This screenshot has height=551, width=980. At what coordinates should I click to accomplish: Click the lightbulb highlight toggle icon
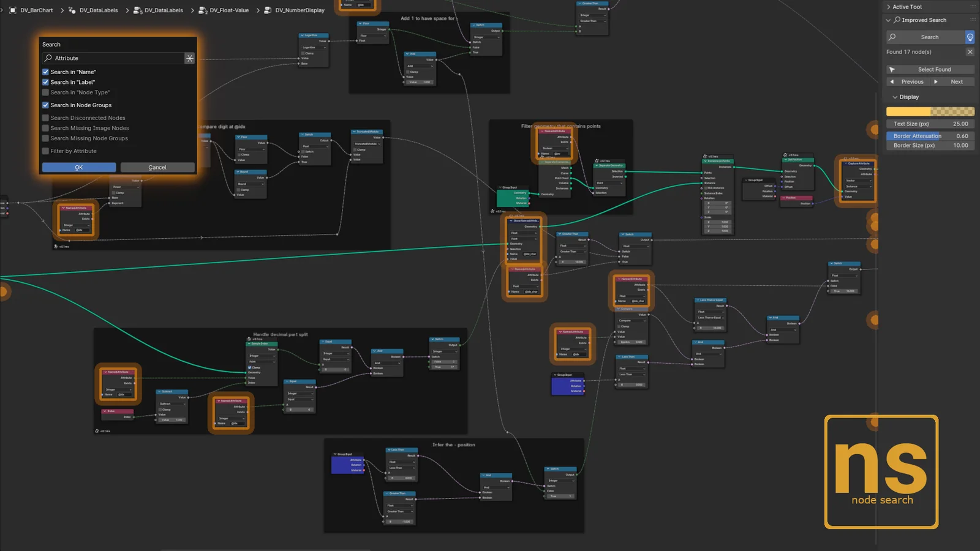point(970,37)
